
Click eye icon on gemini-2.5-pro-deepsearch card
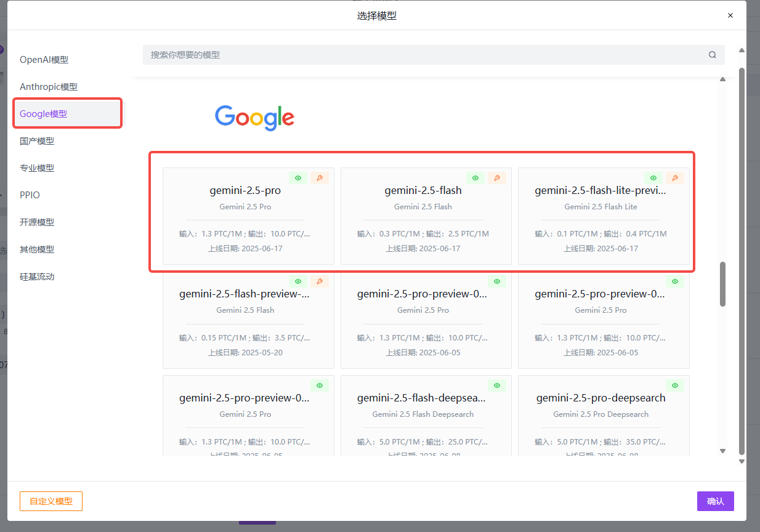(x=675, y=385)
